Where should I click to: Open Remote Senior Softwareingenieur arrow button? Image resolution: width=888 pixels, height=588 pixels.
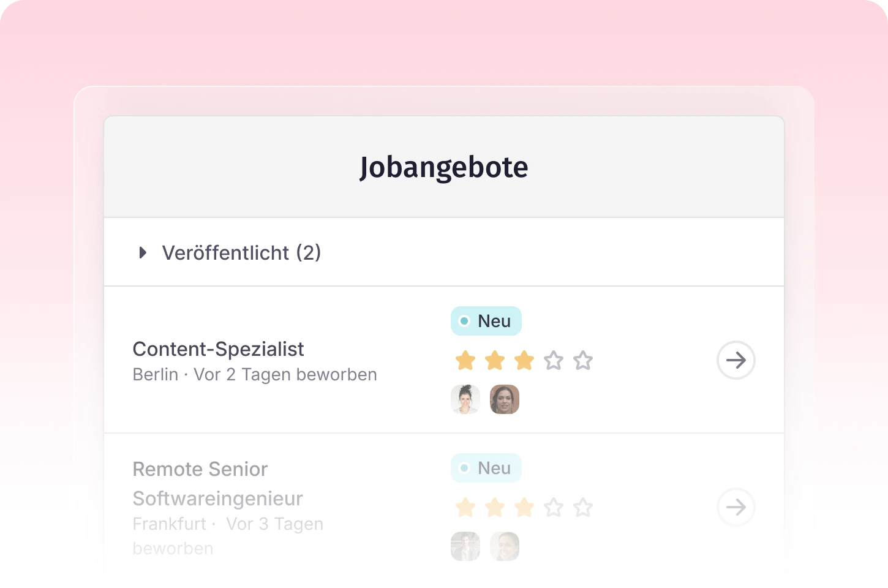point(736,507)
